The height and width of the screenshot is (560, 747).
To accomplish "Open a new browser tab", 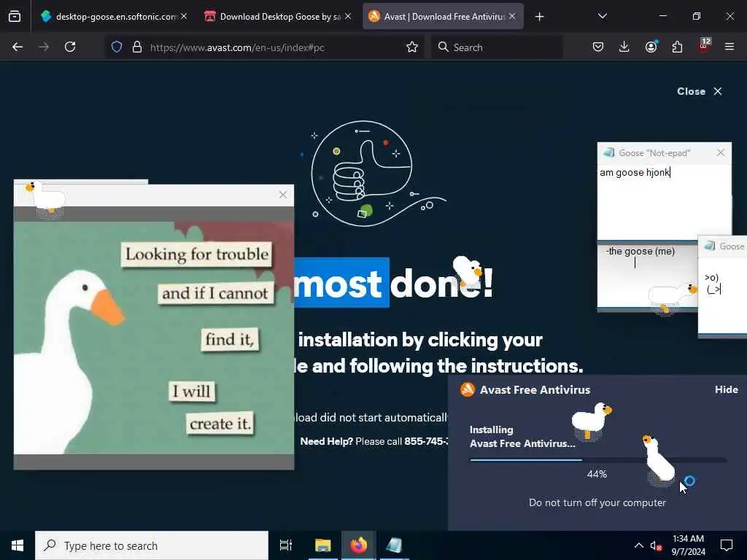I will [539, 17].
